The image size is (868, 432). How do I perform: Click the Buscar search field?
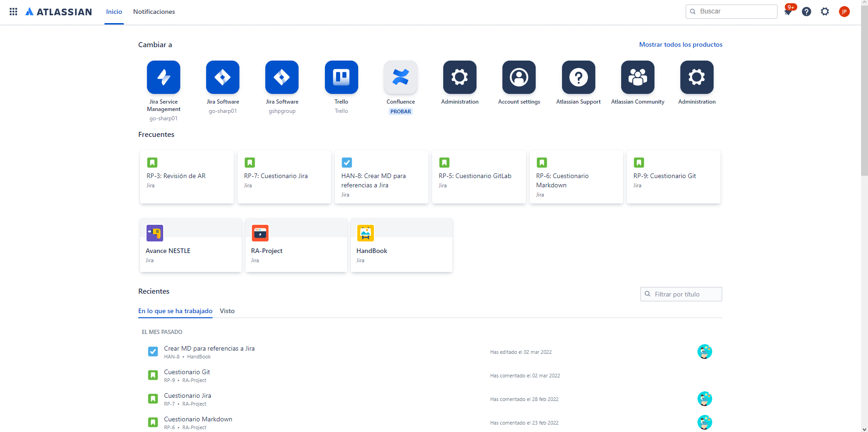pyautogui.click(x=732, y=12)
